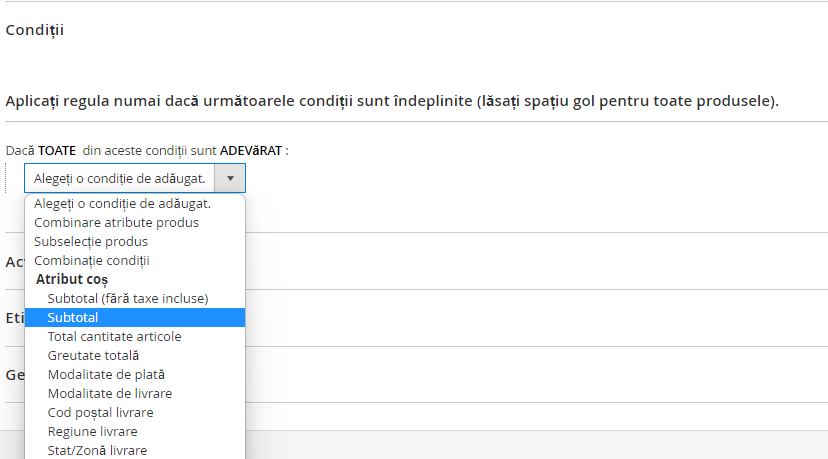
Task: Change the 'ADEVĂRAT' value link
Action: (251, 151)
